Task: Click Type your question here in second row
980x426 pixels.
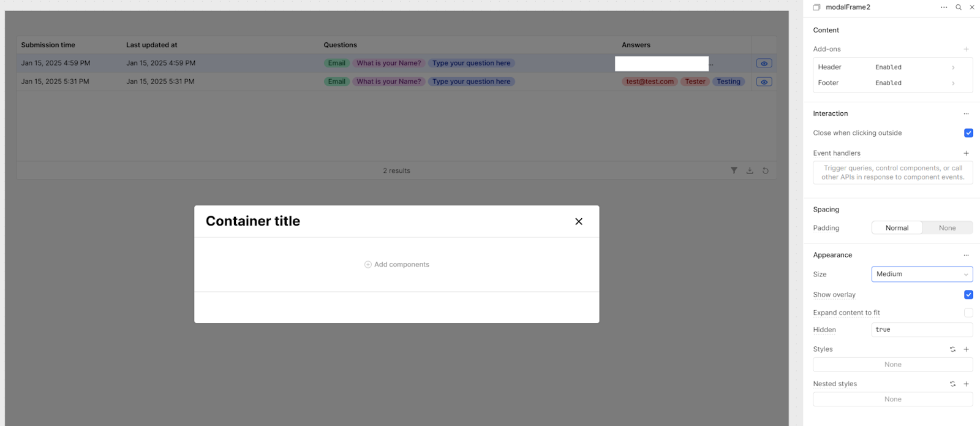Action: pos(471,82)
